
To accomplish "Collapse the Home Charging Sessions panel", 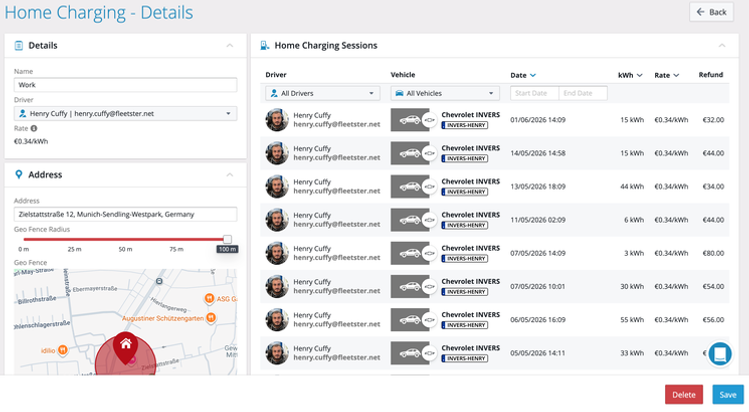I will point(722,45).
